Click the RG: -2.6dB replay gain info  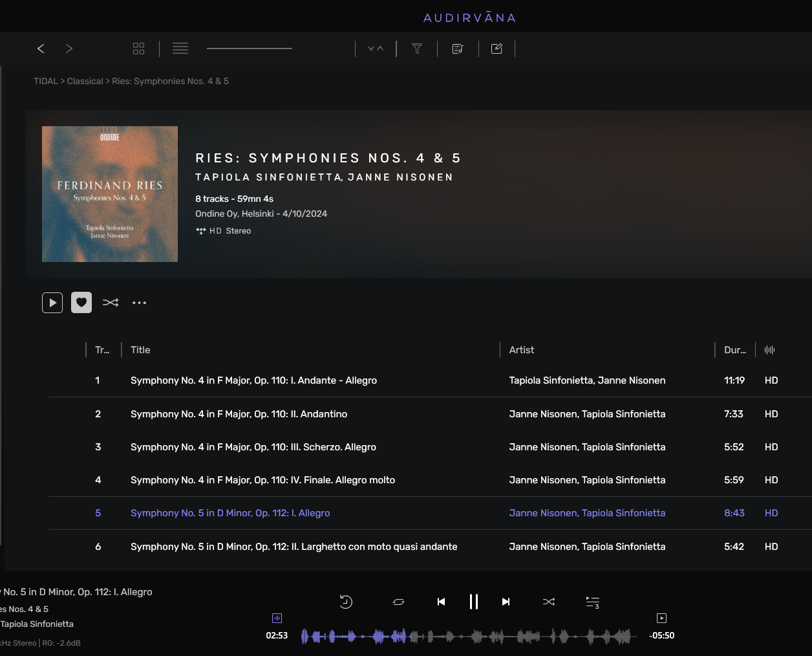pos(62,643)
